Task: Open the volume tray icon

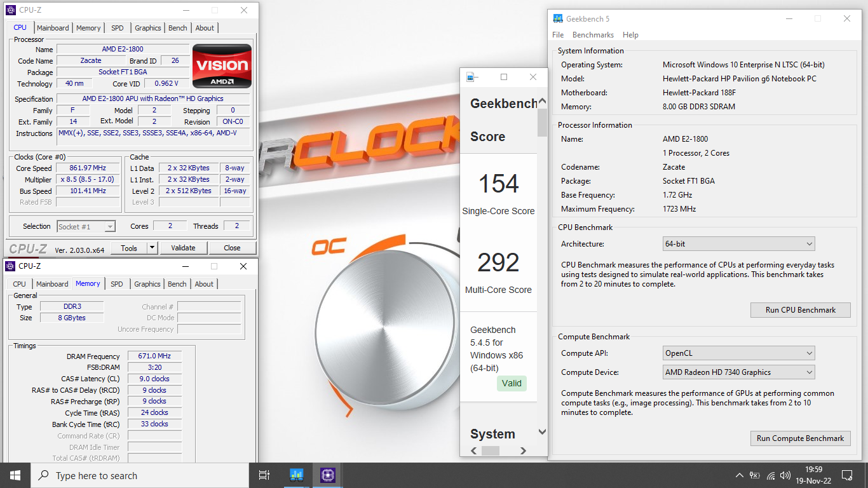Action: [x=786, y=475]
